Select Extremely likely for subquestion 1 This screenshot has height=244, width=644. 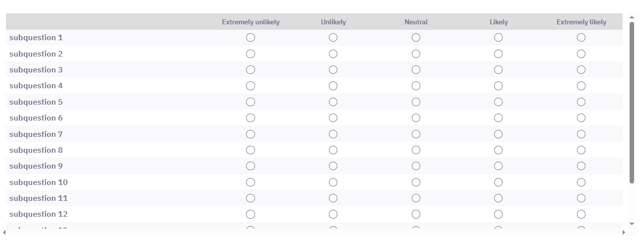[581, 38]
